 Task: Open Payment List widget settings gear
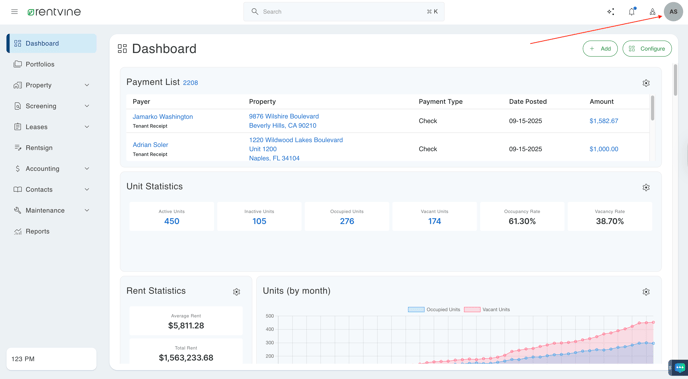click(646, 83)
